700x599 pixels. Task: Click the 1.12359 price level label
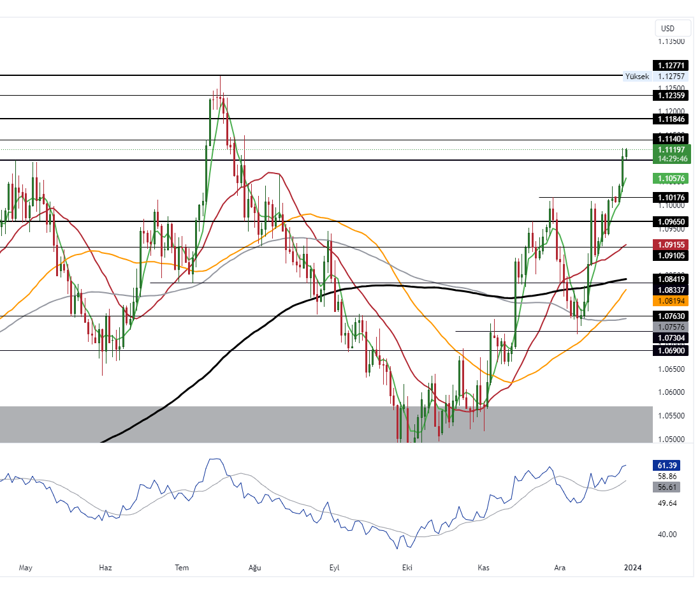pyautogui.click(x=670, y=96)
